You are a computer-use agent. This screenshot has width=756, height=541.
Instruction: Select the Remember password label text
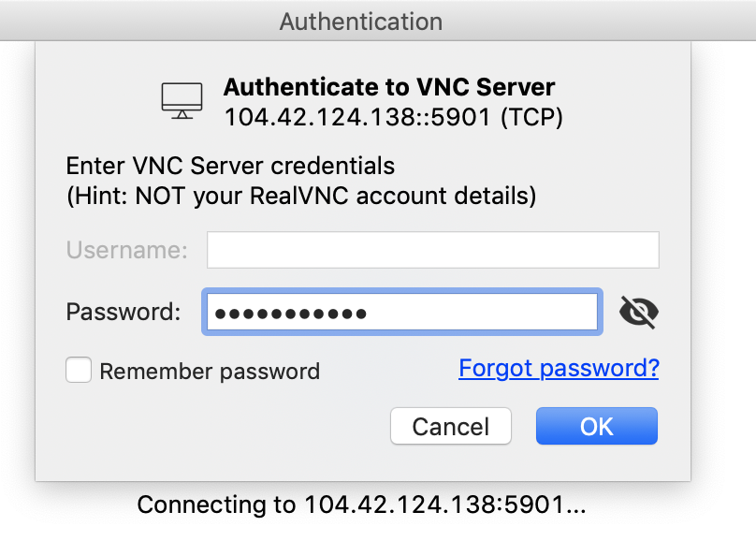coord(210,372)
